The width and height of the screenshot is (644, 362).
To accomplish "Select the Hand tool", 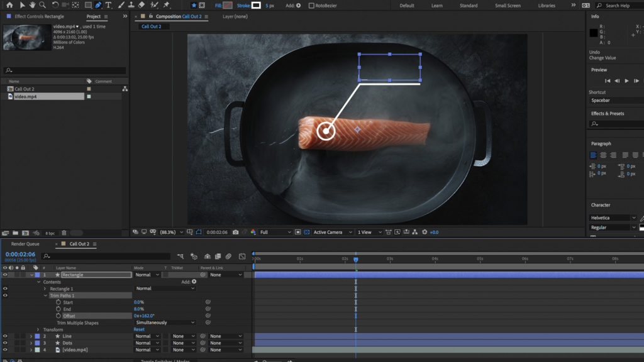I will [32, 5].
